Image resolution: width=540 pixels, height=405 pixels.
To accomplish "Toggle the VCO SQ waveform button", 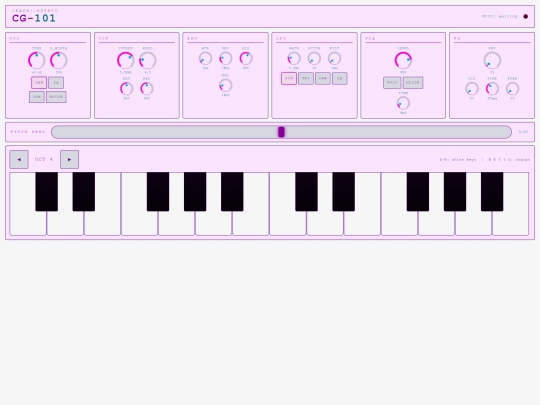I will (x=56, y=83).
